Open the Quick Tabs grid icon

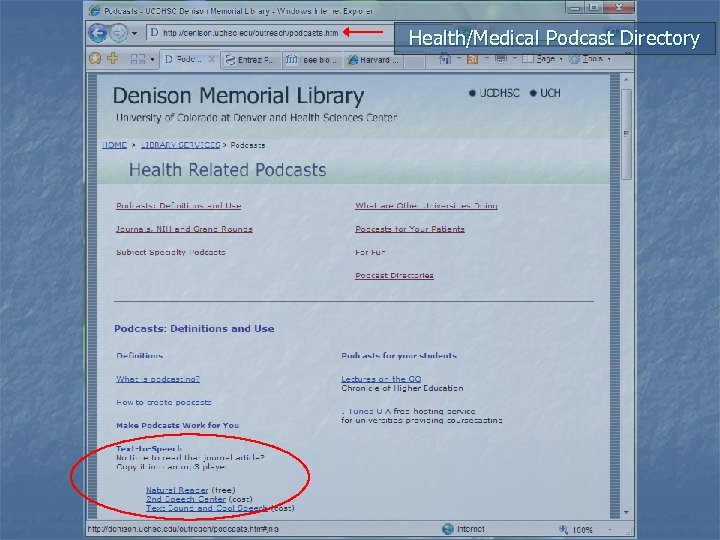pyautogui.click(x=138, y=59)
